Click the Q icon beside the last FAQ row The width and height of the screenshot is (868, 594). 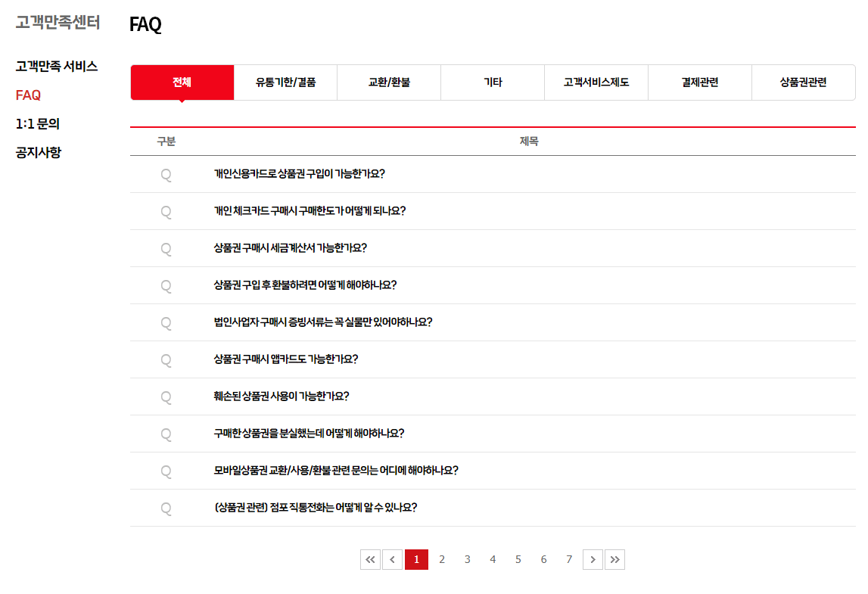[x=166, y=508]
